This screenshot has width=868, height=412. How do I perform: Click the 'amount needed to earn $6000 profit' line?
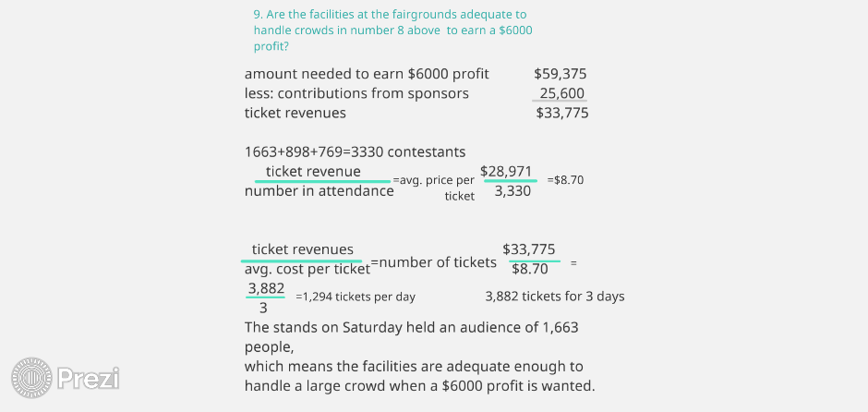pos(367,74)
